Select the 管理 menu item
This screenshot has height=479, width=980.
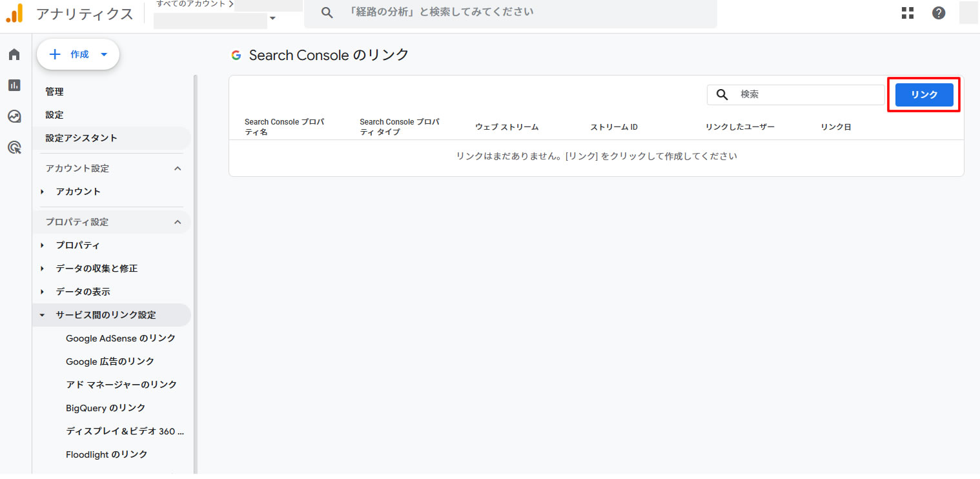[x=54, y=92]
